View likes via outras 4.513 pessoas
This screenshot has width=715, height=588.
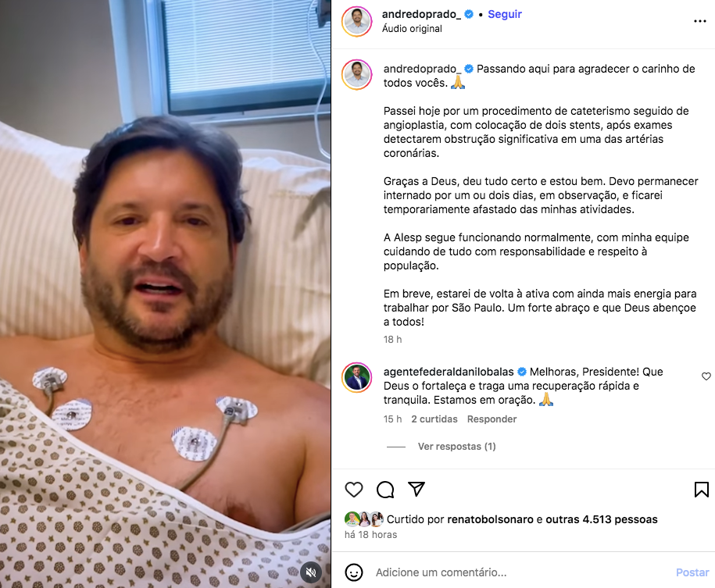click(602, 519)
